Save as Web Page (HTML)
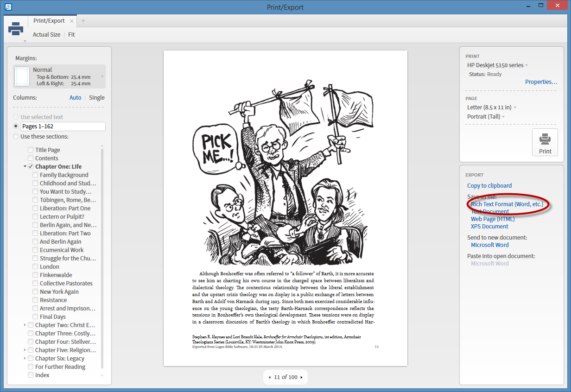Viewport: 571px width, 392px height. point(493,219)
